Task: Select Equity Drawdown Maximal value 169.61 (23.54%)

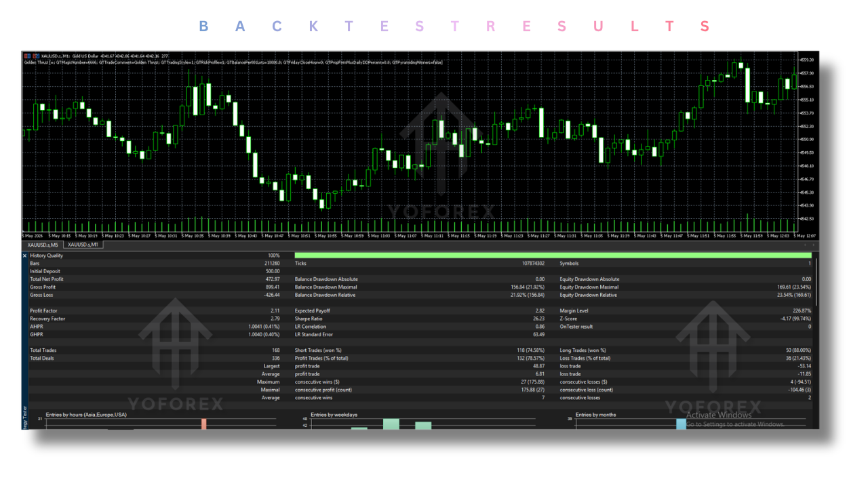Action: click(x=793, y=287)
